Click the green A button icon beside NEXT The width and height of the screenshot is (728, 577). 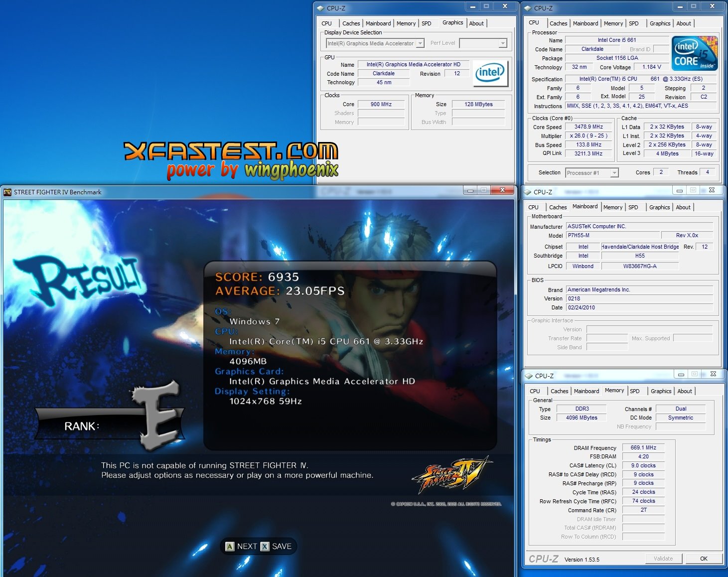[x=230, y=547]
